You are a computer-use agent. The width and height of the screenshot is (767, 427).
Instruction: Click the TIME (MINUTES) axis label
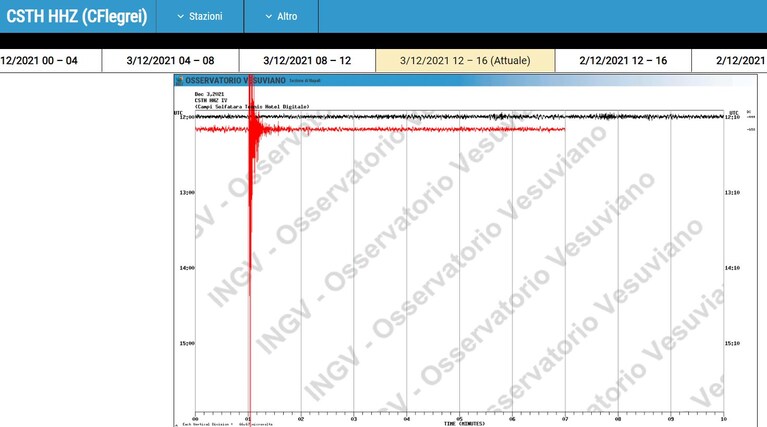(x=464, y=424)
